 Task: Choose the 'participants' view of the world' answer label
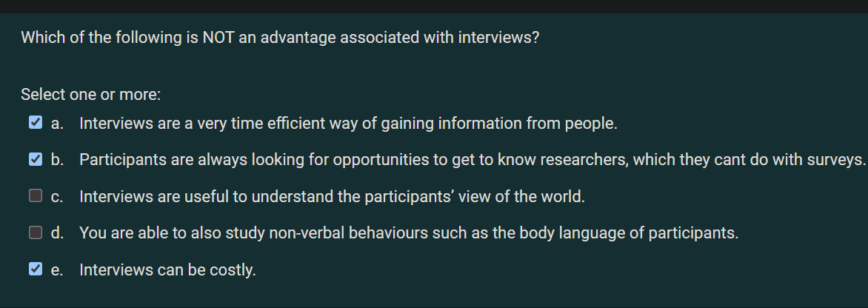click(x=332, y=196)
